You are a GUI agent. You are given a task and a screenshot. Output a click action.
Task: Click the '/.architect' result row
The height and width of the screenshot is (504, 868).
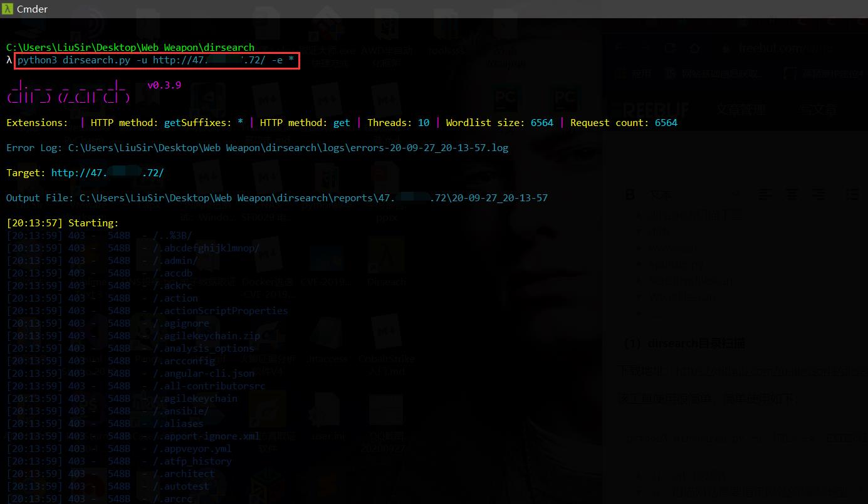tap(111, 474)
